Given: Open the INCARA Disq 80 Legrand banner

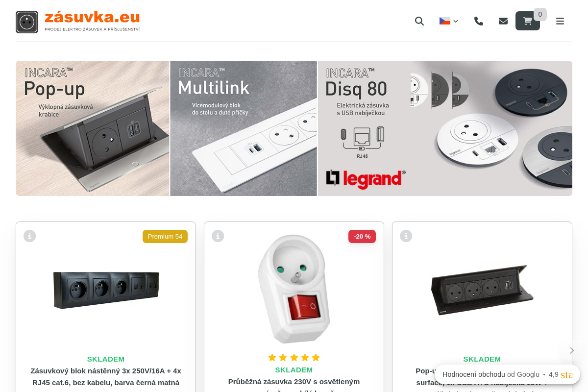Looking at the screenshot, I should [445, 128].
